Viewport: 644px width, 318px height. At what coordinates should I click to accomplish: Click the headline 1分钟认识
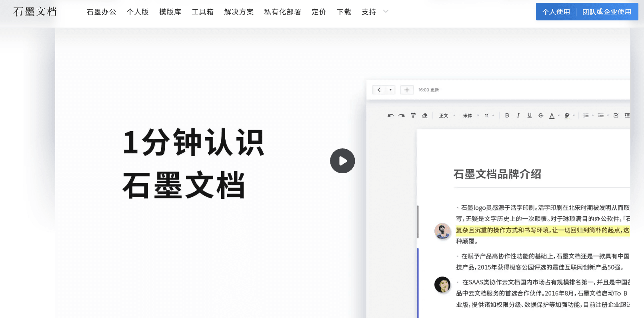coord(194,142)
